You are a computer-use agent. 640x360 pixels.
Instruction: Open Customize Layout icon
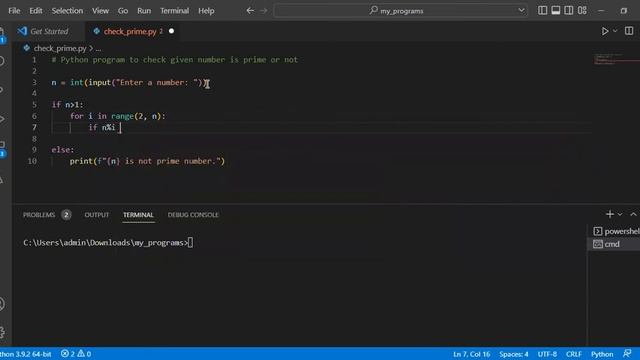pos(582,11)
